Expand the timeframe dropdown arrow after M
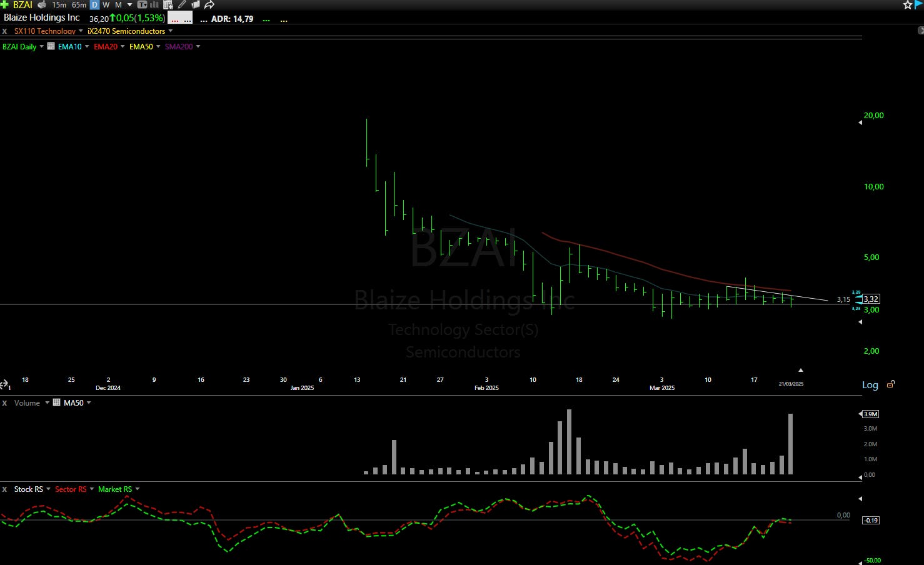Image resolution: width=924 pixels, height=565 pixels. [x=129, y=4]
